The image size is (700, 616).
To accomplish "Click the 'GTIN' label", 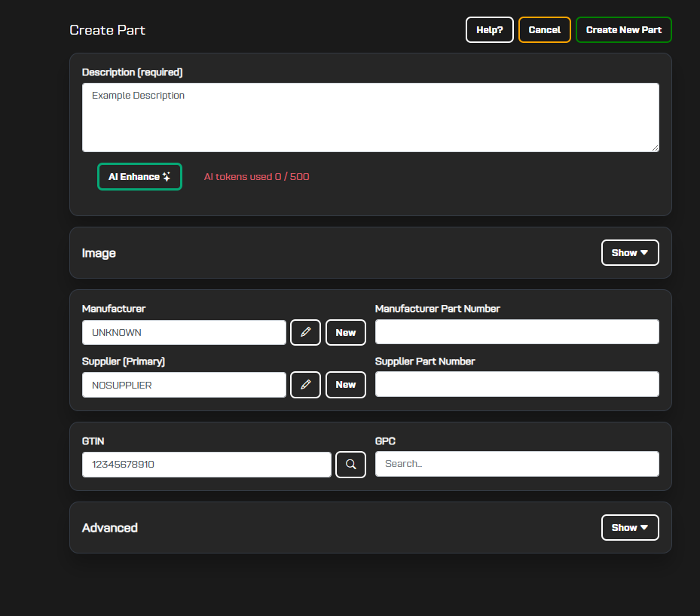I will pyautogui.click(x=93, y=441).
